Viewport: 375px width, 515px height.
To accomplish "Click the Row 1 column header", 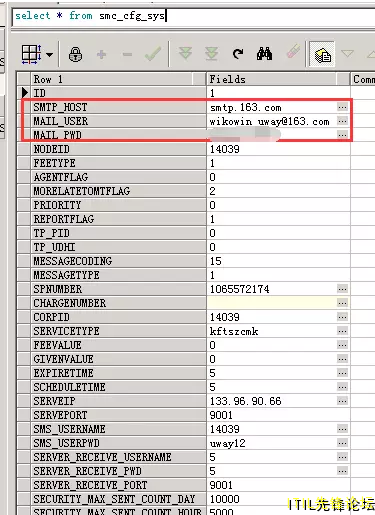I will point(112,79).
